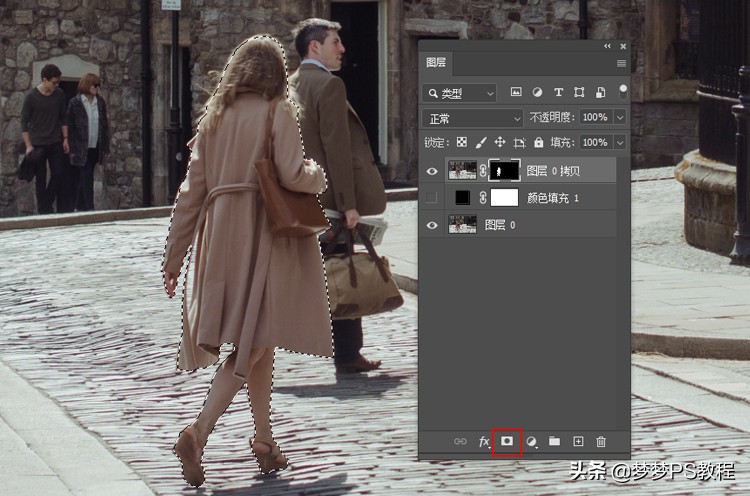Viewport: 750px width, 496px height.
Task: Select the 图层 panel tab
Action: tap(437, 62)
